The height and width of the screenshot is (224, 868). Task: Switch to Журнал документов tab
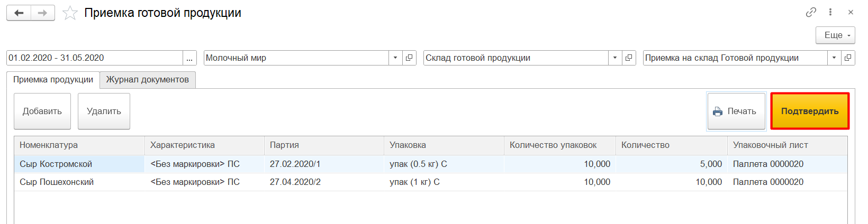147,80
